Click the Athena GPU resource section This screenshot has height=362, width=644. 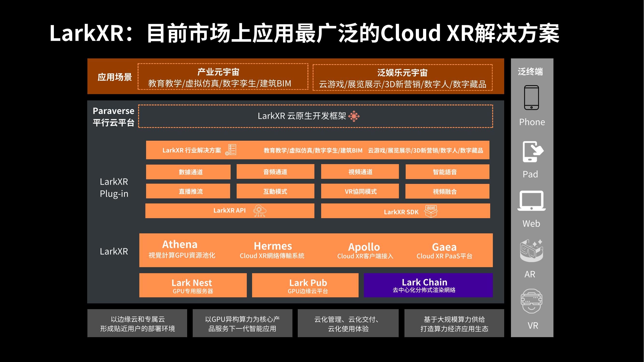182,249
